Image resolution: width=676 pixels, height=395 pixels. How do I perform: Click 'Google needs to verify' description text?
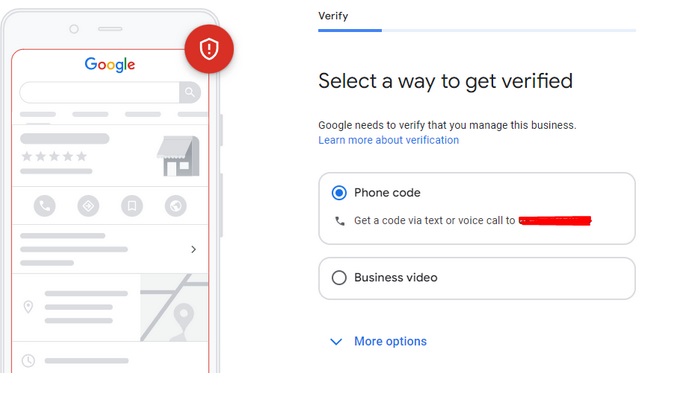(447, 125)
